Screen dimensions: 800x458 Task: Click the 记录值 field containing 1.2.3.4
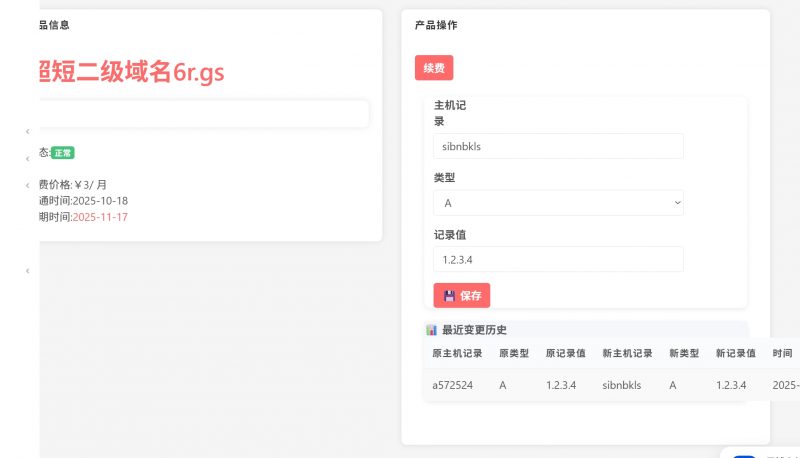tap(558, 259)
